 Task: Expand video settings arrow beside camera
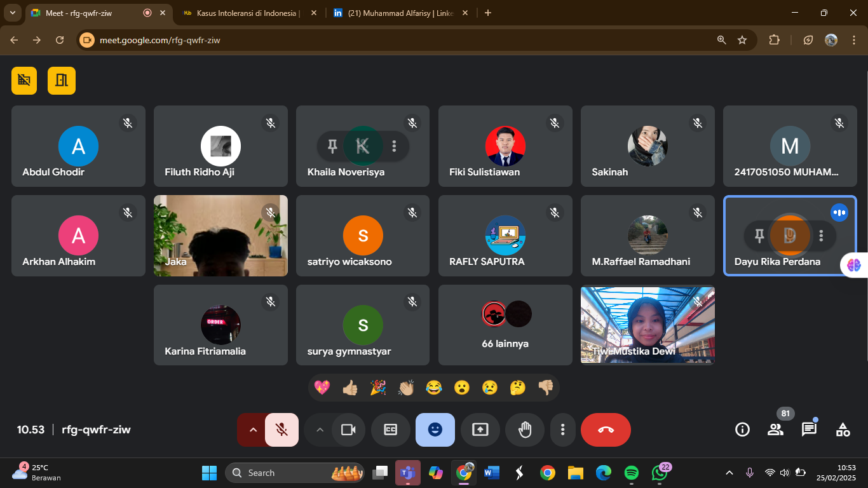pos(320,430)
